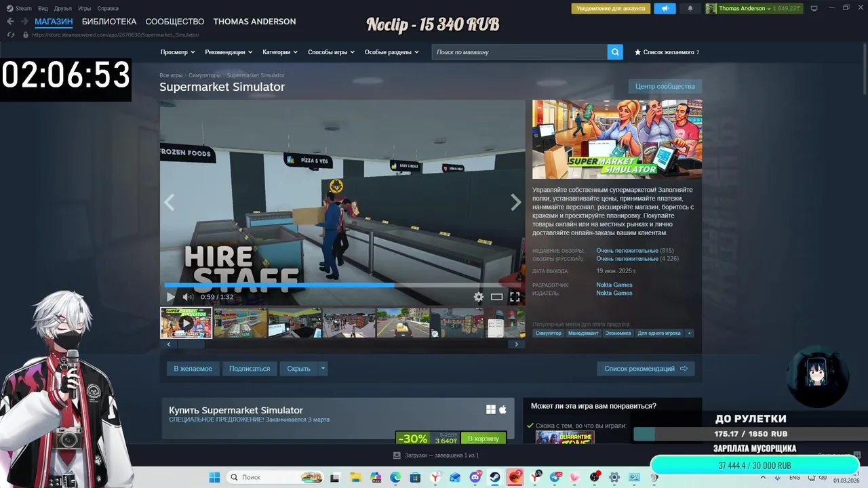
Task: Add game with В желаемое button
Action: 193,369
